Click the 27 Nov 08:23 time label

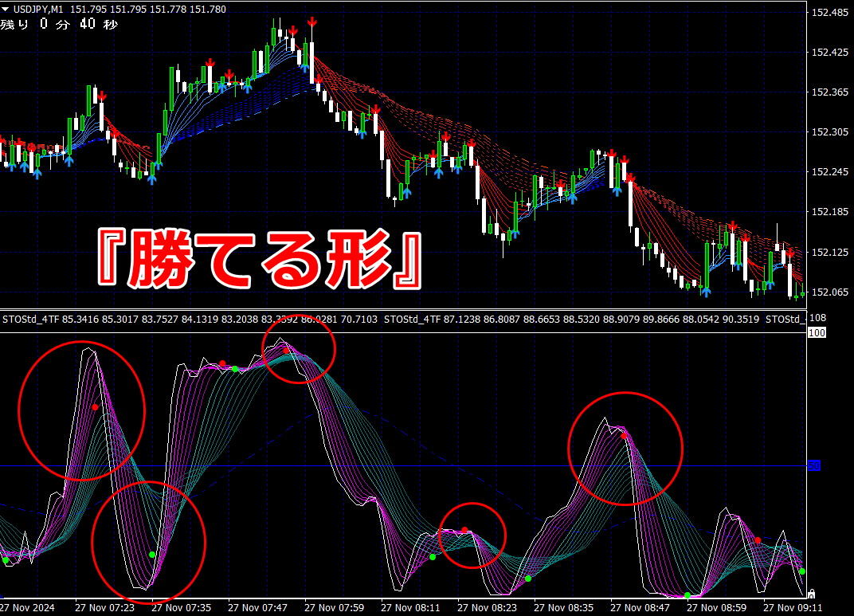pyautogui.click(x=487, y=607)
